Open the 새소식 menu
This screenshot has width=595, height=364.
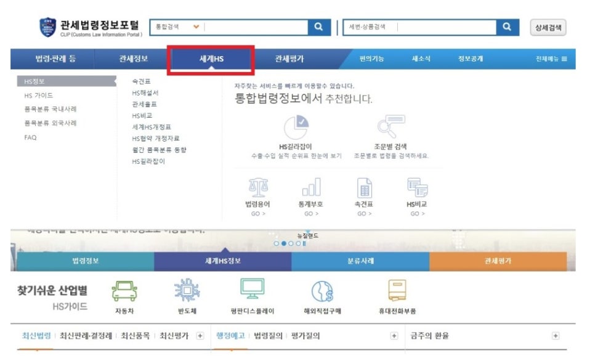(421, 59)
